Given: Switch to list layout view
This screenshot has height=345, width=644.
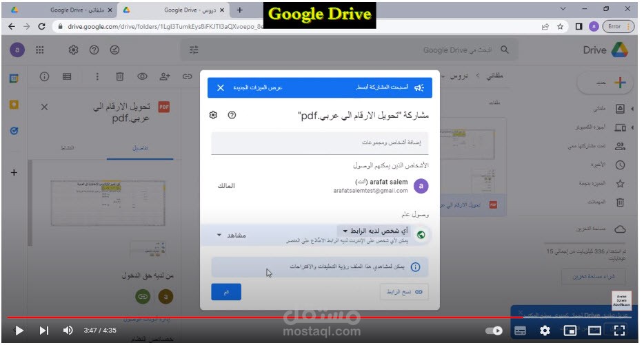Looking at the screenshot, I should 67,76.
